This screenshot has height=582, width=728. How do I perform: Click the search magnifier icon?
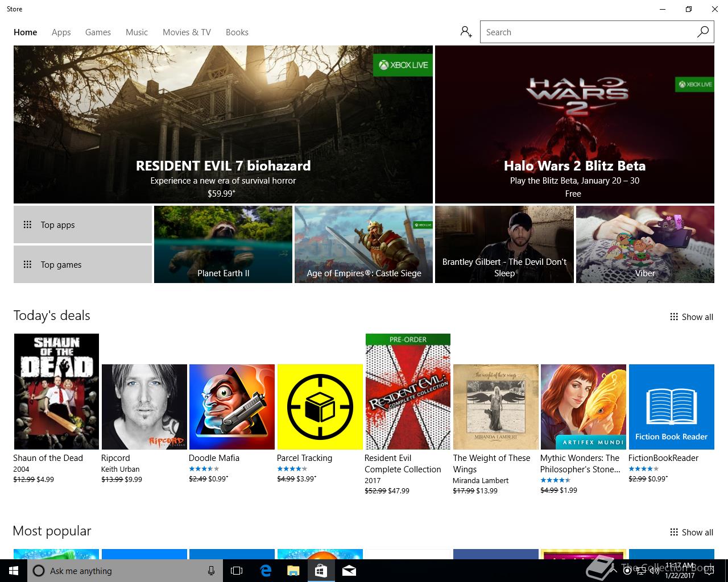[x=703, y=32]
